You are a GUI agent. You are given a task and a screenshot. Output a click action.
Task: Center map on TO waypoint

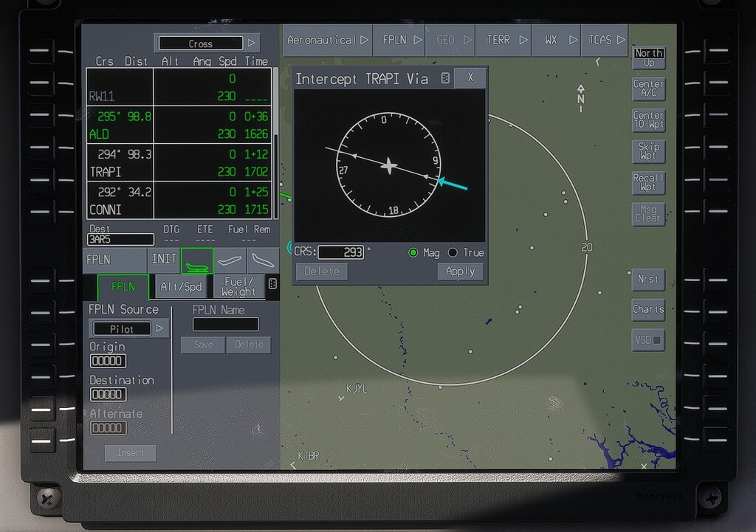pyautogui.click(x=647, y=120)
